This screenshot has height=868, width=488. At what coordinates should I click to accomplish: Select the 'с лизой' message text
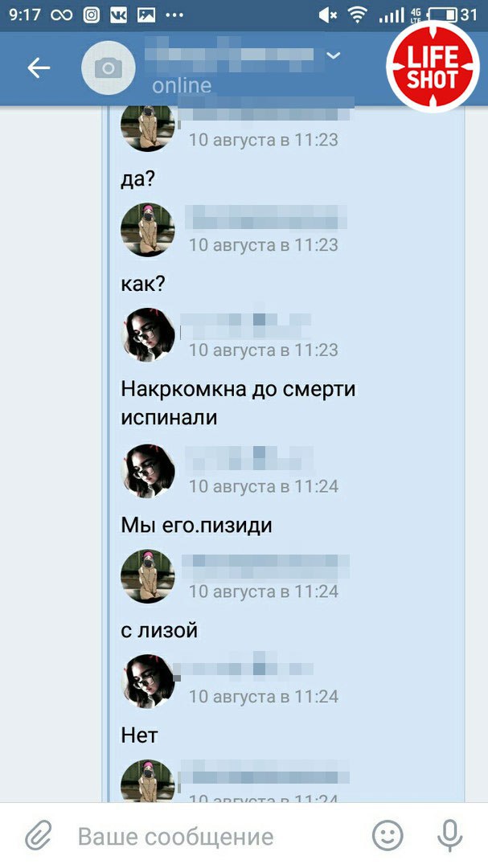[159, 631]
